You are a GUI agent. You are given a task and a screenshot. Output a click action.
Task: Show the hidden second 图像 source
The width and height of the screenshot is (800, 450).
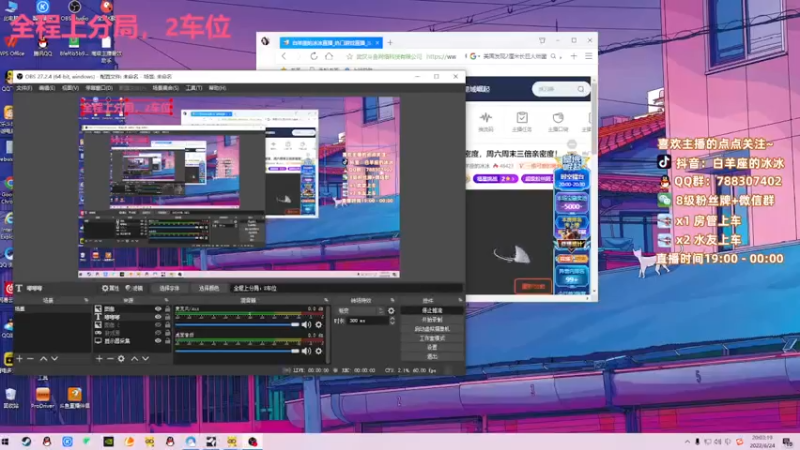[158, 324]
